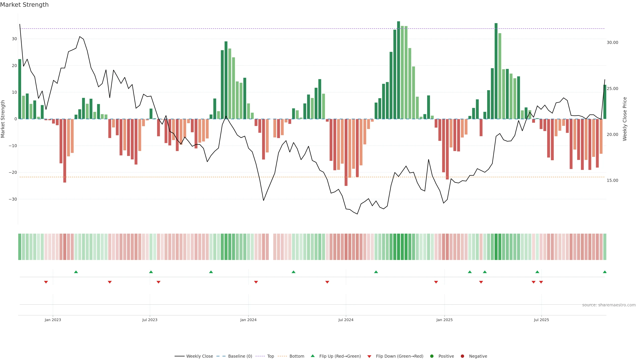
Task: Click the tallest green bar in chart
Action: pyautogui.click(x=398, y=70)
